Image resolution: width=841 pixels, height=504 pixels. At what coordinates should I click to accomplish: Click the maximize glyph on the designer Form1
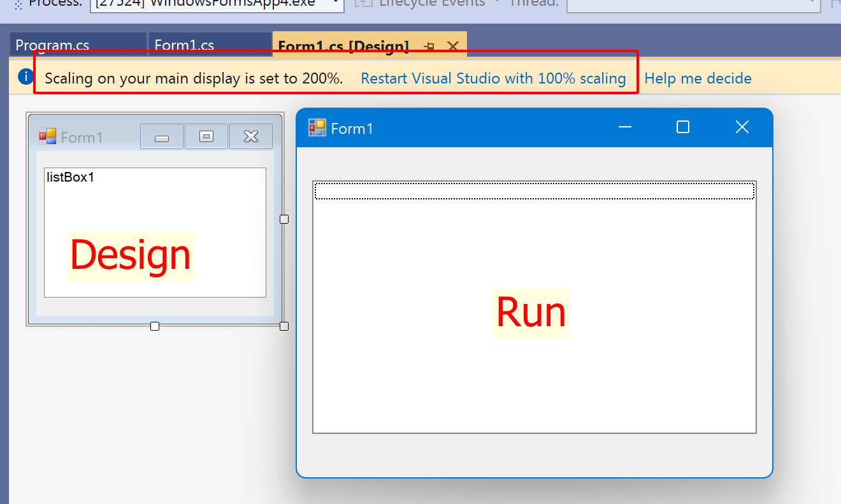pos(206,136)
